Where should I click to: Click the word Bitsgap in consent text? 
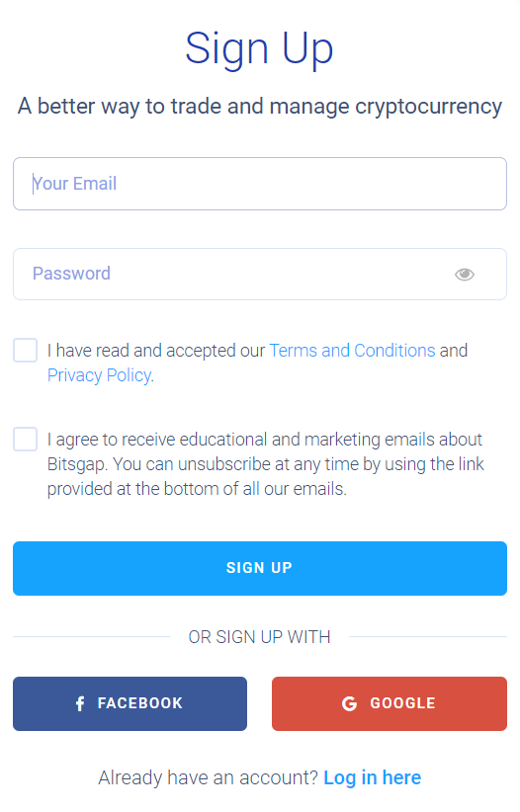tap(77, 464)
